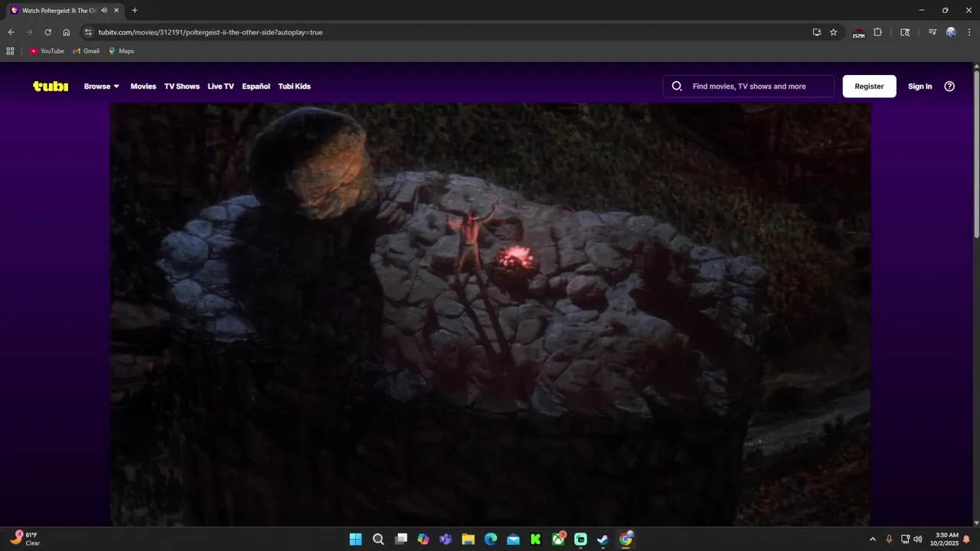This screenshot has width=980, height=551.
Task: Open volume settings from the speaker tray icon
Action: pyautogui.click(x=918, y=540)
